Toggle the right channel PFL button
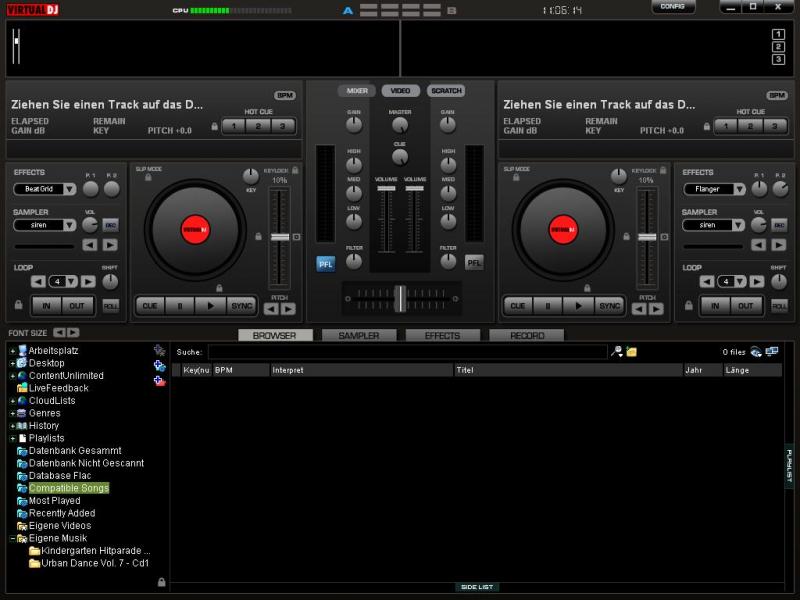The width and height of the screenshot is (800, 600). (x=474, y=263)
